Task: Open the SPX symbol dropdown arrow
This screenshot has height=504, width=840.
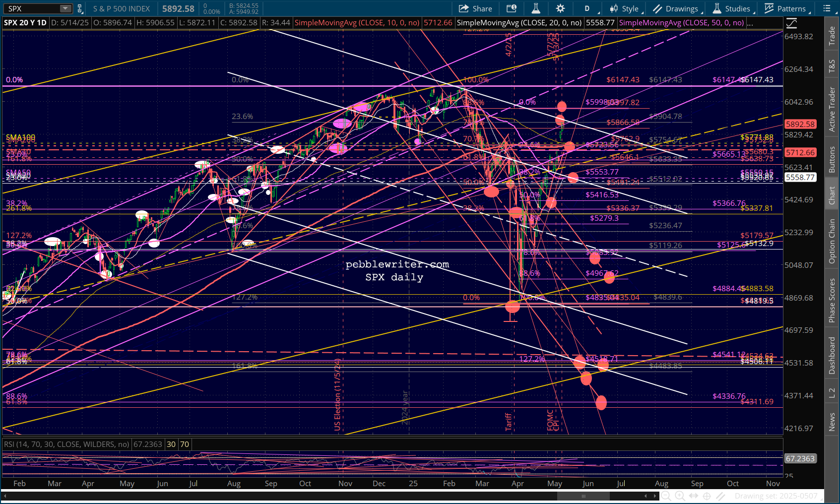Action: (x=65, y=8)
